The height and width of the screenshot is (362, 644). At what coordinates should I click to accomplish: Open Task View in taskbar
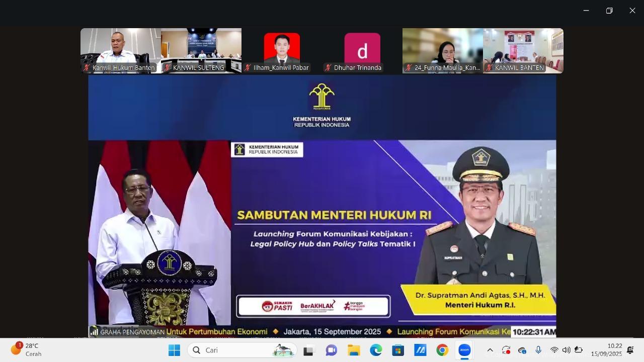pyautogui.click(x=309, y=350)
